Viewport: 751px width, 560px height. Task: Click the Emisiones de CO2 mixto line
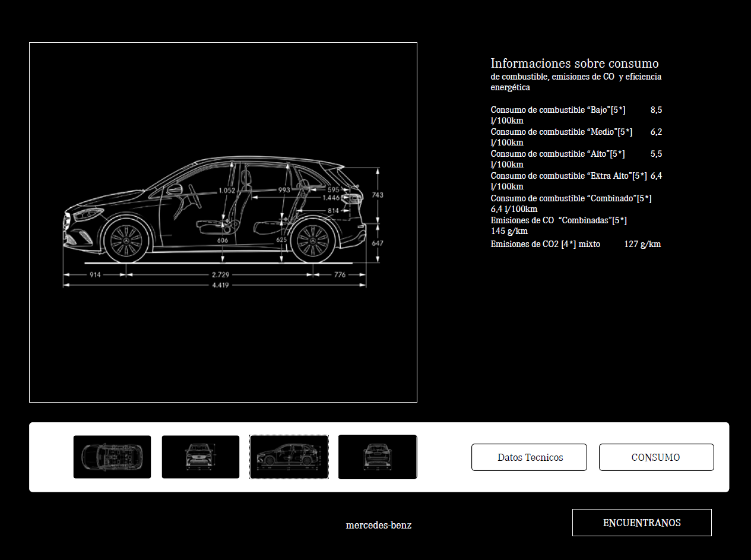point(576,244)
